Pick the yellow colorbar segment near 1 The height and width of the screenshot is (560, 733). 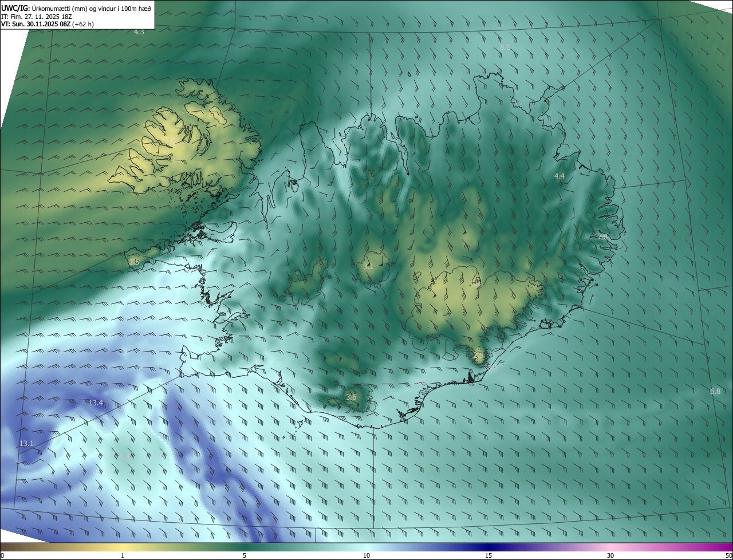click(123, 547)
